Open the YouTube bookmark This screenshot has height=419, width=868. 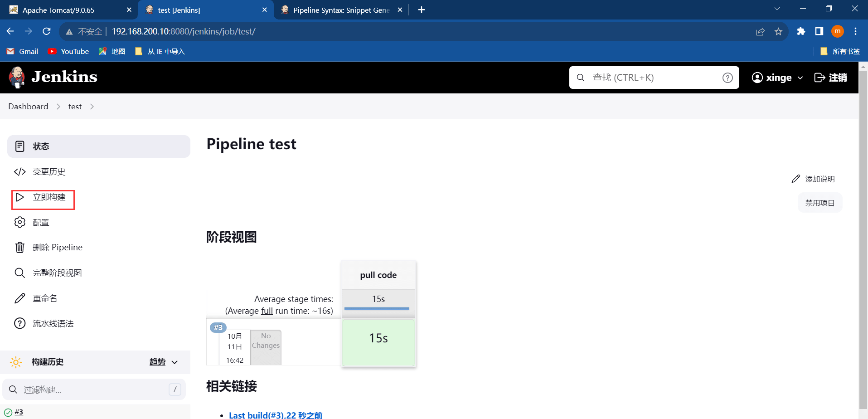68,52
